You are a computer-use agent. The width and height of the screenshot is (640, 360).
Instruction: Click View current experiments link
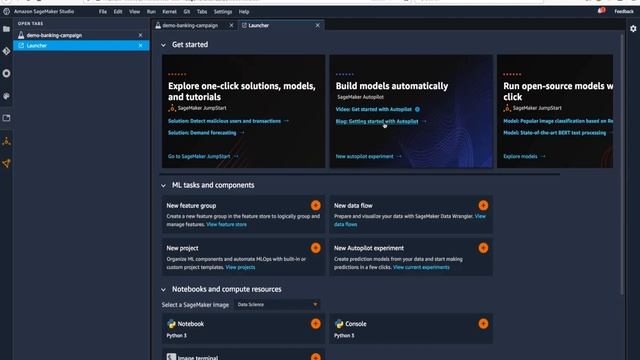point(421,267)
